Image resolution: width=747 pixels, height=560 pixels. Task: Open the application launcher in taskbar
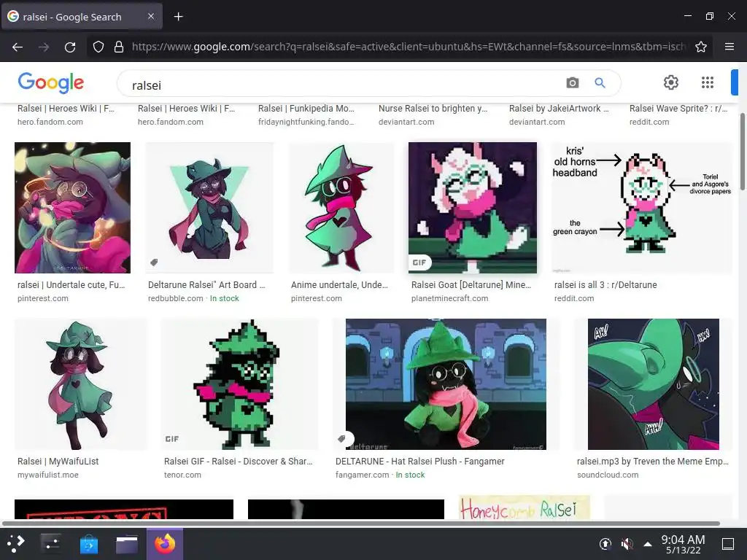point(16,543)
